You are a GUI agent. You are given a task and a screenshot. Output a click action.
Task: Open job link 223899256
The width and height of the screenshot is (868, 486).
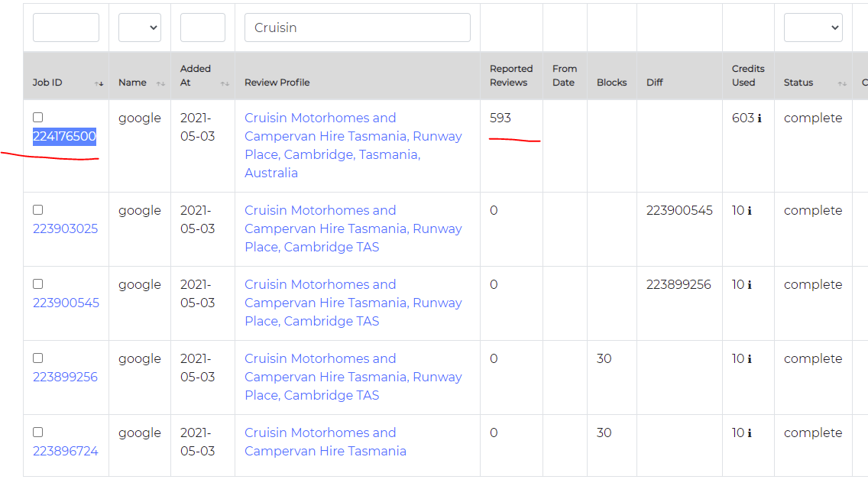click(65, 377)
